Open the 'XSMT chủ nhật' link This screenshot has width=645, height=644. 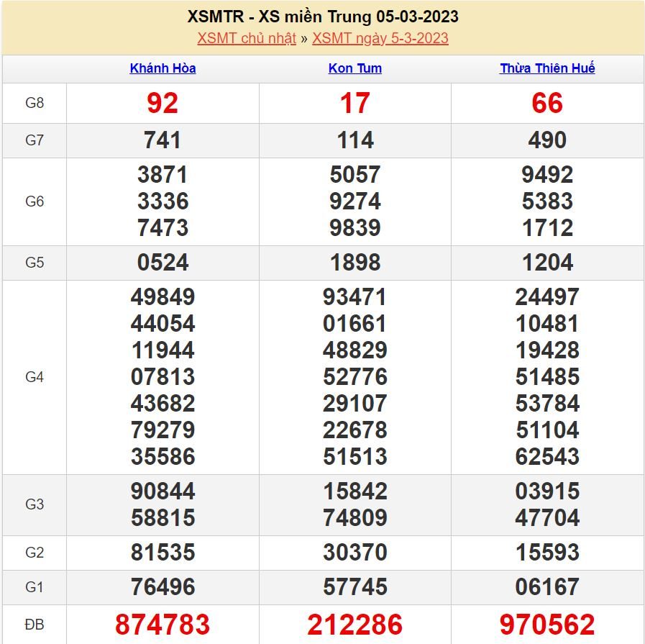[247, 38]
